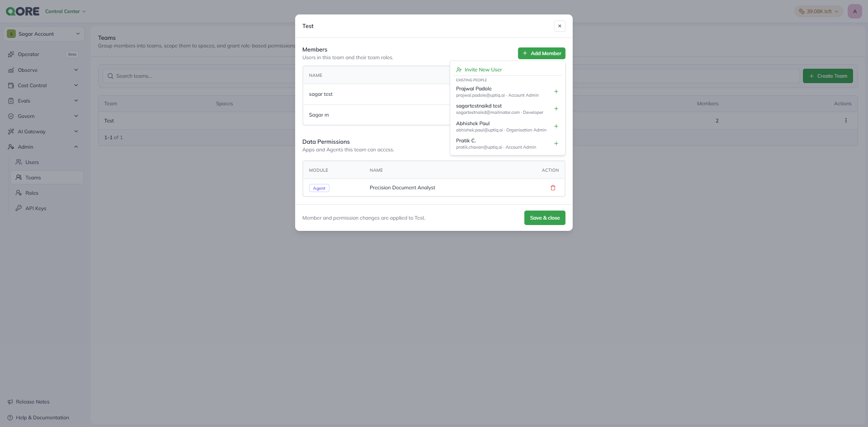Click the Users sidebar icon

click(19, 162)
